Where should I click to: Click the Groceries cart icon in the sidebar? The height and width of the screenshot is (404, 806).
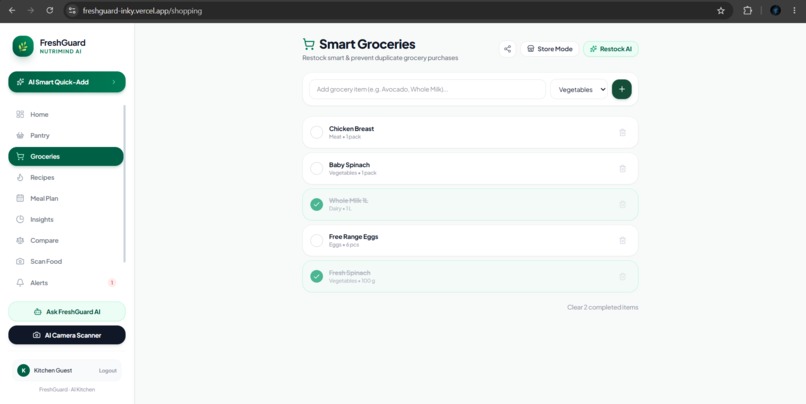coord(20,156)
